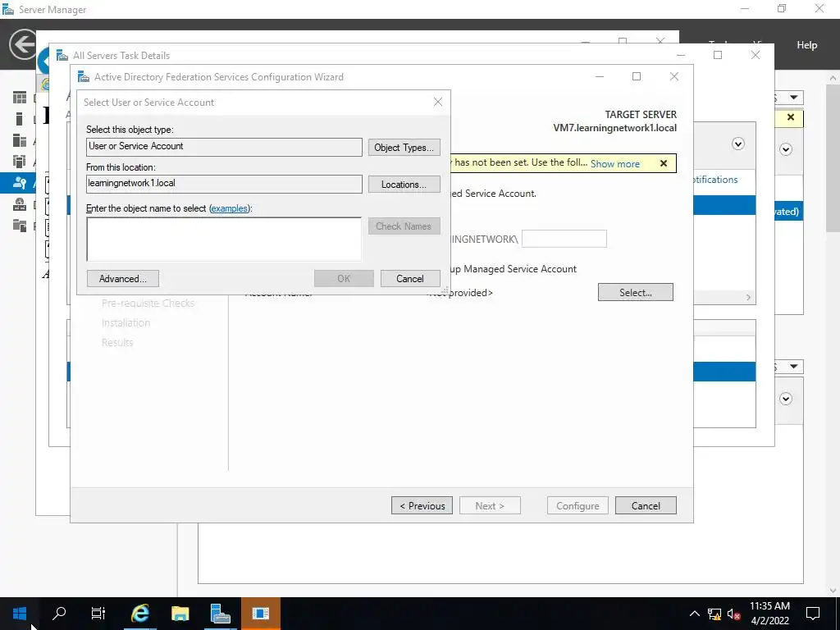Open the Windows Start menu
The width and height of the screenshot is (840, 630).
(x=20, y=613)
